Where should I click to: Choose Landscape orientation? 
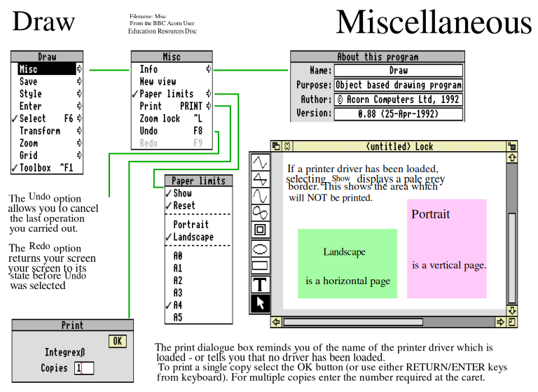tap(199, 237)
